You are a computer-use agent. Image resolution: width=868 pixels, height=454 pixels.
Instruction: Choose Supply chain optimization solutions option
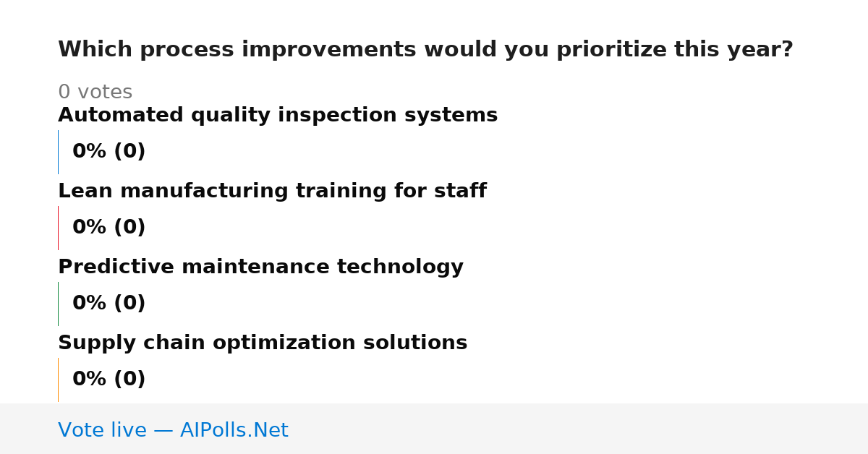point(263,343)
